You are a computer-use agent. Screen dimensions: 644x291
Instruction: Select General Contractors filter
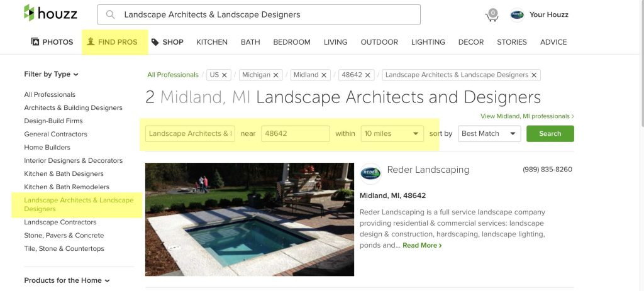tap(55, 134)
